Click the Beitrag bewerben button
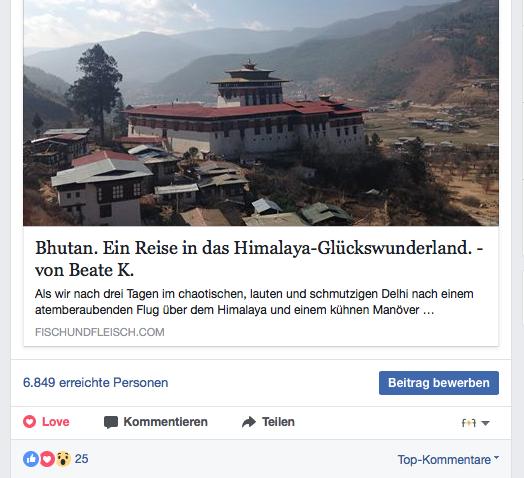Screen dimensions: 524x478 [439, 383]
